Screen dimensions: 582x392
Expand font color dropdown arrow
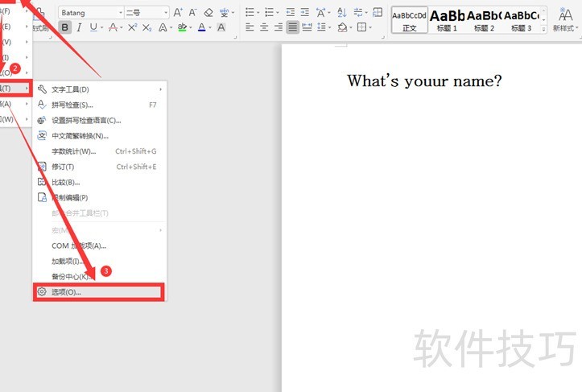coord(210,28)
